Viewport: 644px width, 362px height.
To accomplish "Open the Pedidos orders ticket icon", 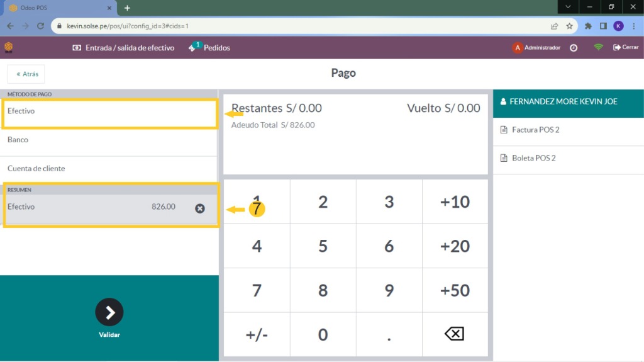I will coord(193,48).
